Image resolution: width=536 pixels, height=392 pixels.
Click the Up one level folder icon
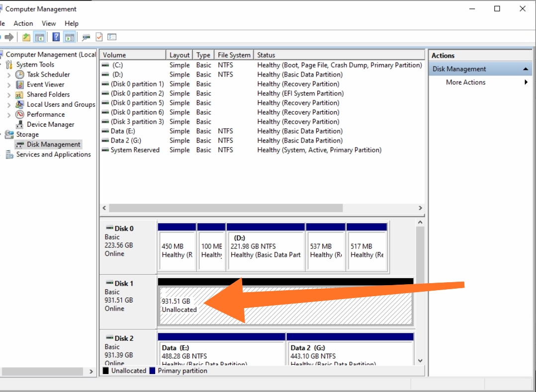pyautogui.click(x=26, y=37)
